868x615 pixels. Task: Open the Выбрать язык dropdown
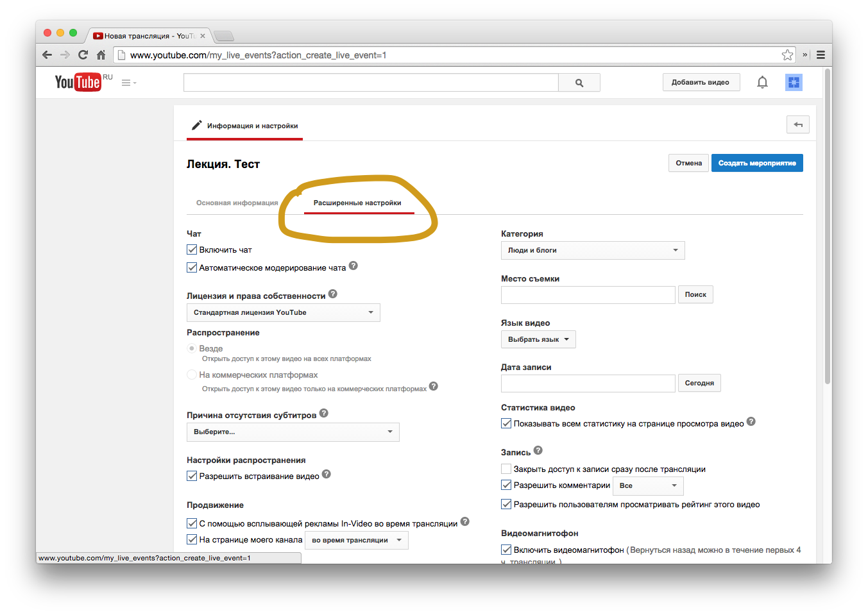538,339
